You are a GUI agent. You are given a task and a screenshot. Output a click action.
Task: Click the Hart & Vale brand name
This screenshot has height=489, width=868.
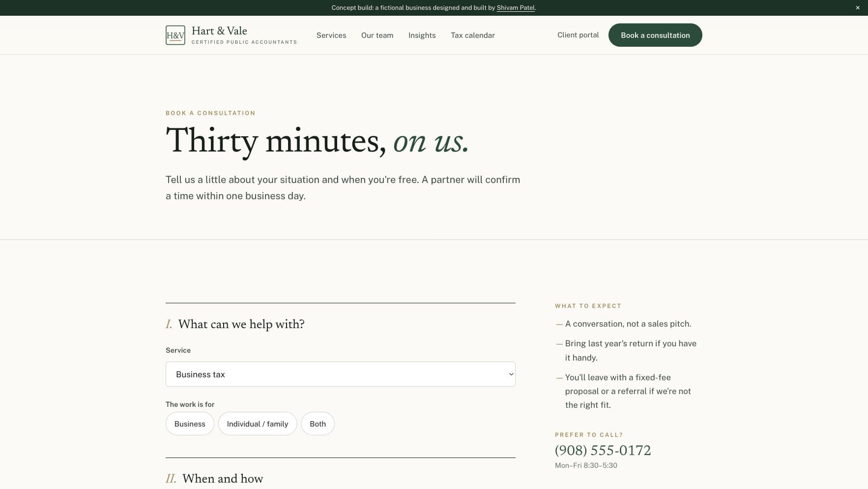point(219,31)
